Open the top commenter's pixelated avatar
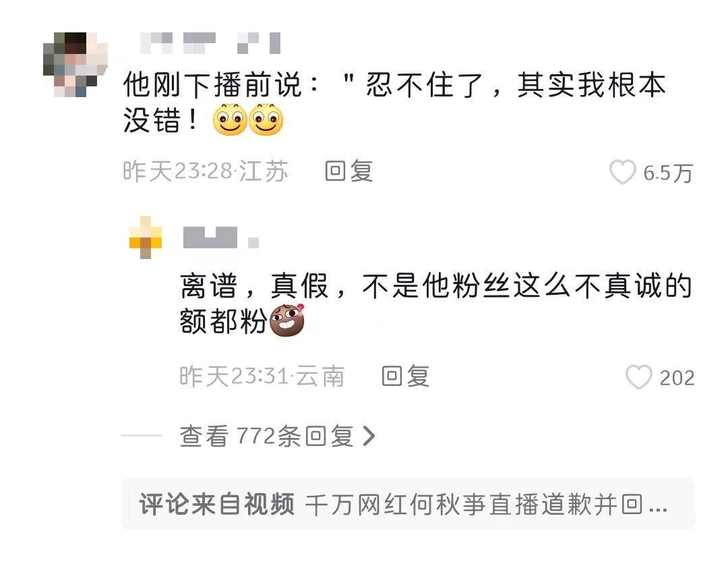The image size is (728, 562). pyautogui.click(x=75, y=64)
